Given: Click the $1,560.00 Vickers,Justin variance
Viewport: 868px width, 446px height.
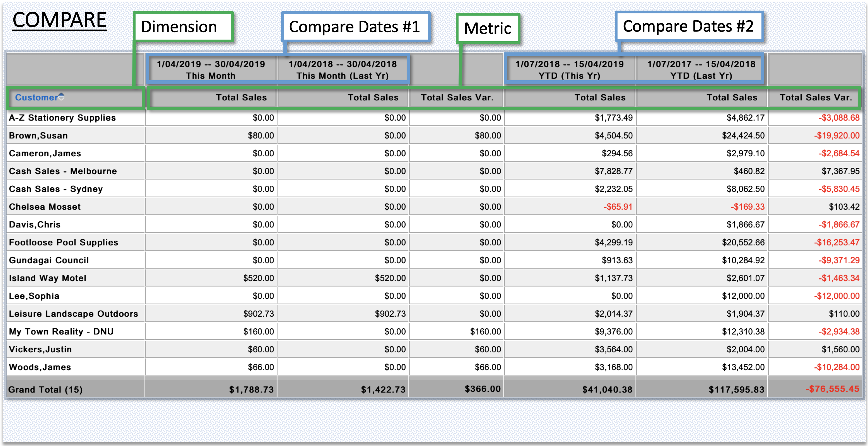Looking at the screenshot, I should point(841,350).
